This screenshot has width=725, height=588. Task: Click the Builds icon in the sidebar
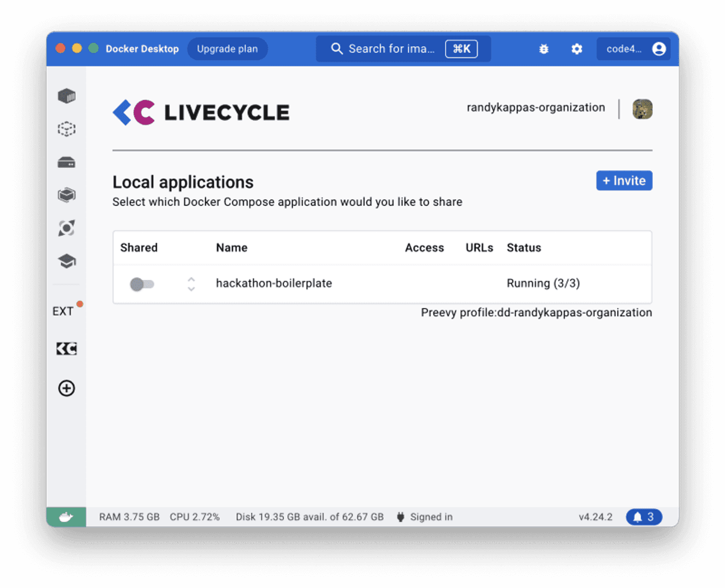click(x=66, y=195)
